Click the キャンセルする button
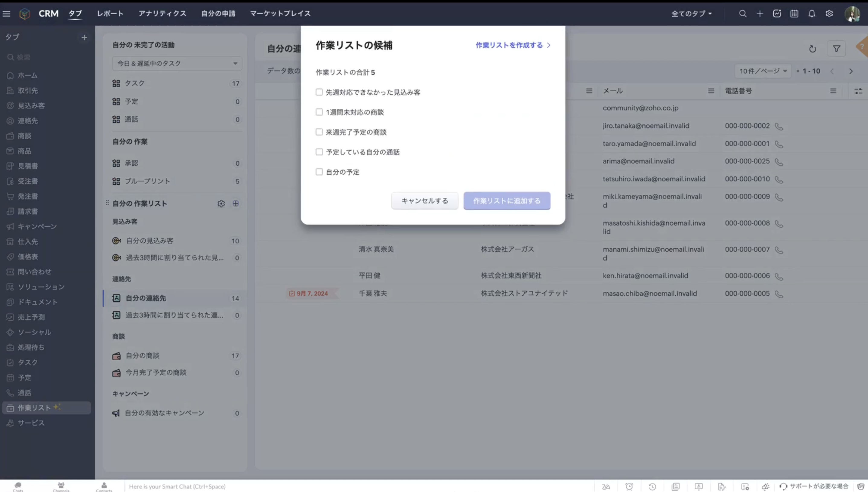Image resolution: width=868 pixels, height=492 pixels. [424, 201]
